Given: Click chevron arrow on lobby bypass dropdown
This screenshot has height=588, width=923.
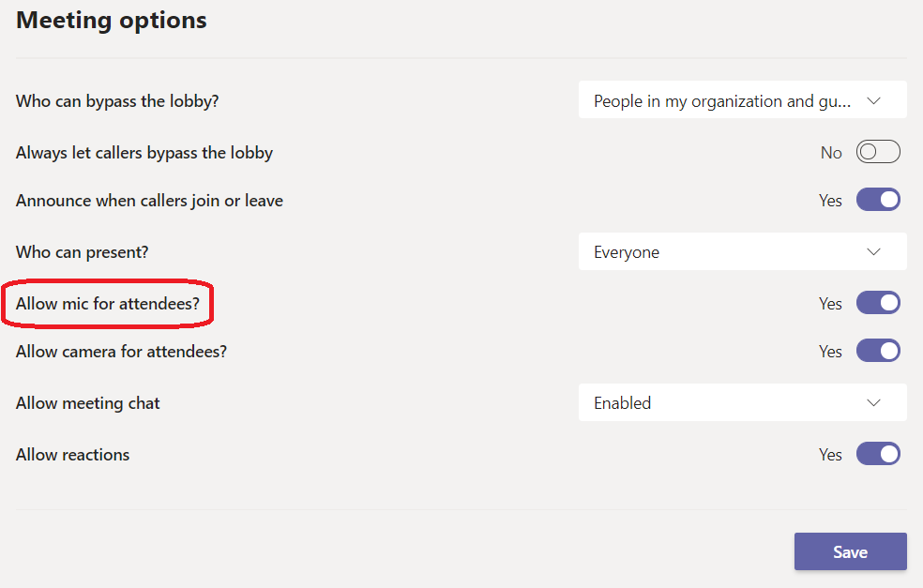Looking at the screenshot, I should pos(874,100).
